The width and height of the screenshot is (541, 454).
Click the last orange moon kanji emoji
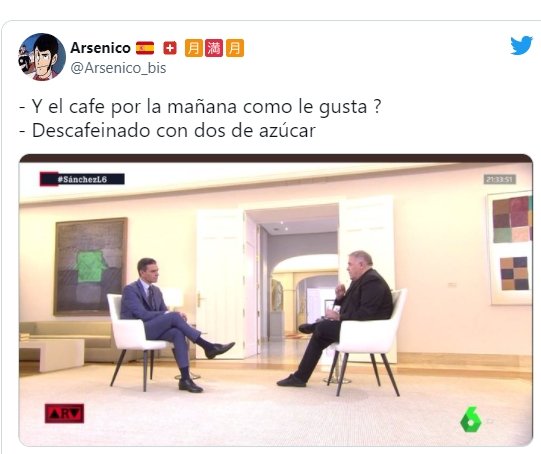[235, 48]
